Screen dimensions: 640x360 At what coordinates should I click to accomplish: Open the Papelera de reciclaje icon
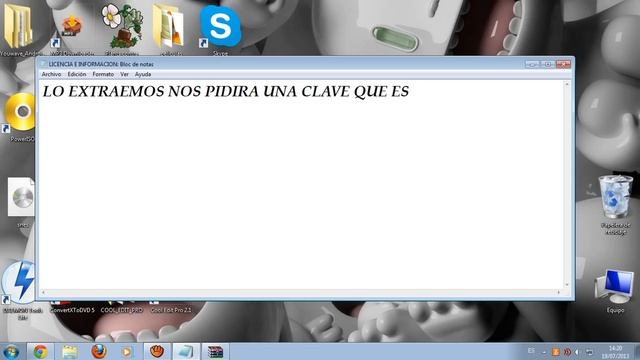coord(615,204)
